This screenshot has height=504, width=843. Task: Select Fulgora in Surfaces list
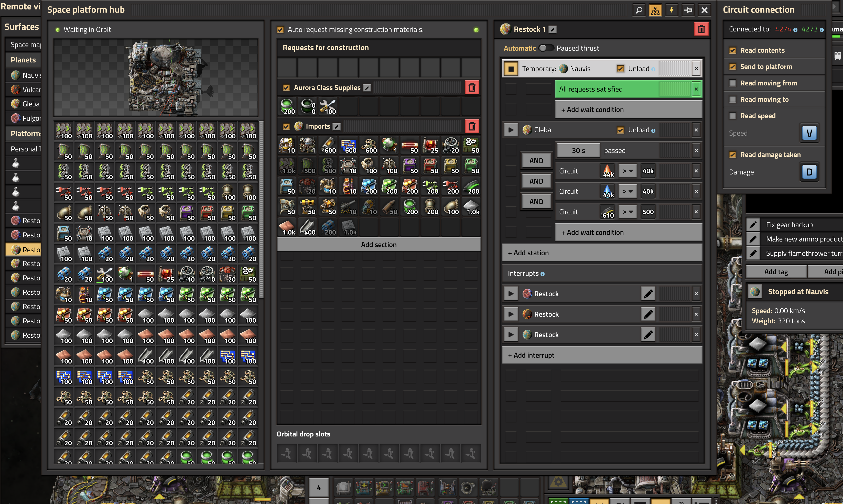(24, 118)
